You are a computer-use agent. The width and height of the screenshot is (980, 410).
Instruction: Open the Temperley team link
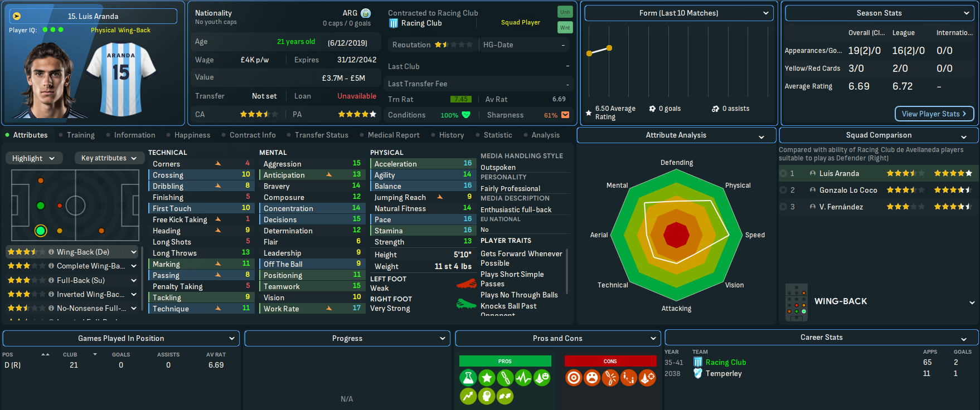[723, 373]
